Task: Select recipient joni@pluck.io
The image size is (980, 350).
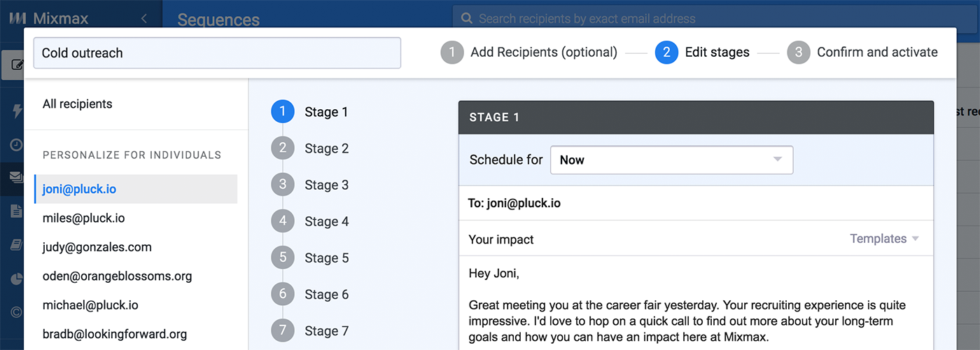Action: point(136,189)
